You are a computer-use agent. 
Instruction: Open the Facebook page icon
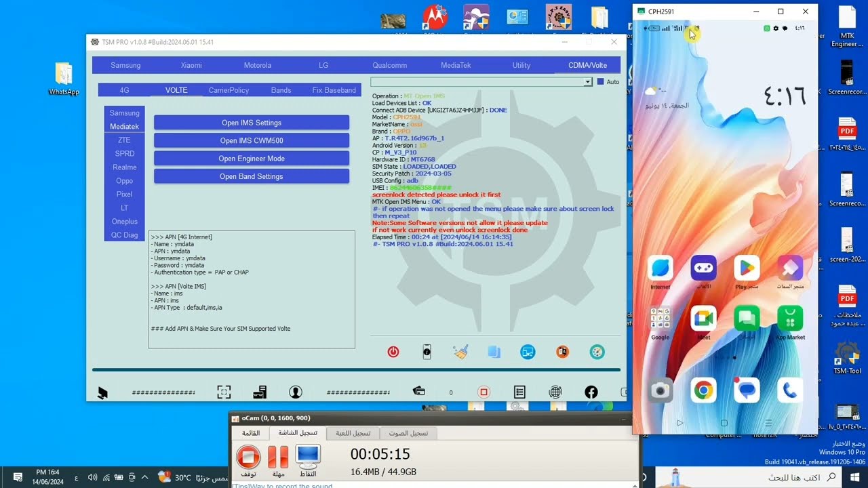tap(591, 391)
